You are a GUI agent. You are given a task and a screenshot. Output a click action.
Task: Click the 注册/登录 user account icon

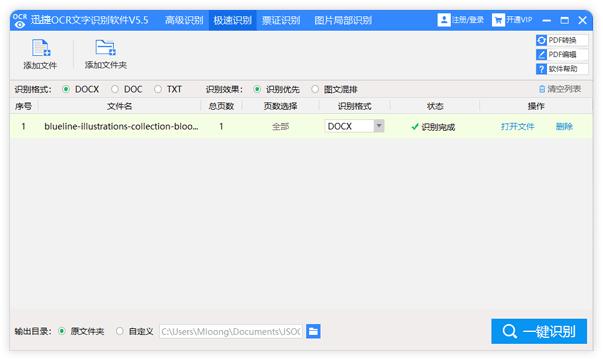coord(443,20)
